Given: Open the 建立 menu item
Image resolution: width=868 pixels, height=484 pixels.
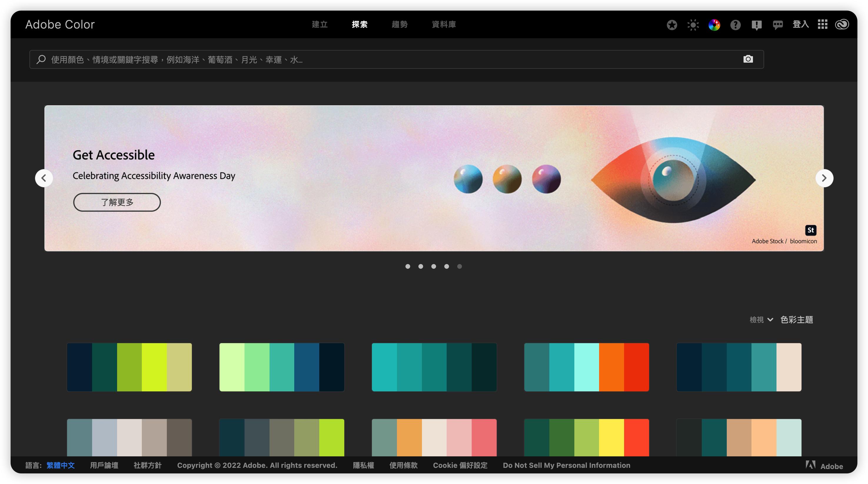Looking at the screenshot, I should tap(320, 24).
